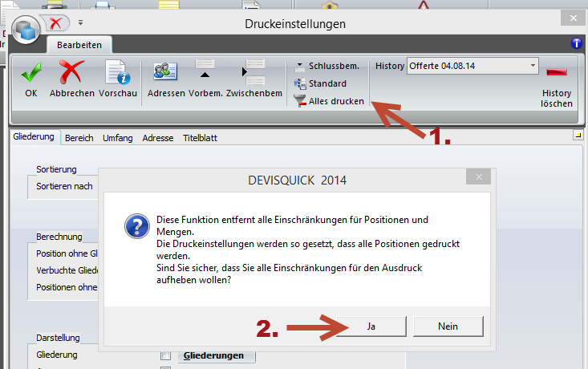This screenshot has height=369, width=588.
Task: Select the Schlussbem. option
Action: pos(327,66)
